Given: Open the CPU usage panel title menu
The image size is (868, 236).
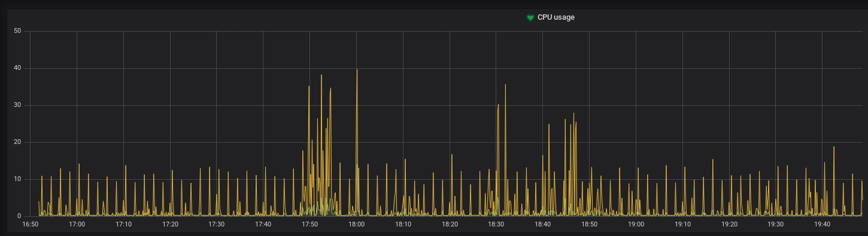Looking at the screenshot, I should pos(556,17).
